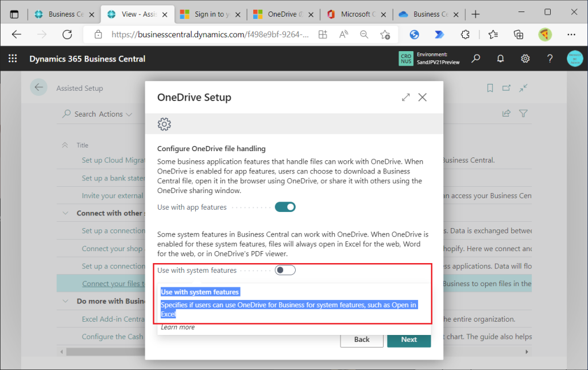Screen dimensions: 588x370
Task: Open the app launcher waffle menu
Action: pyautogui.click(x=13, y=59)
